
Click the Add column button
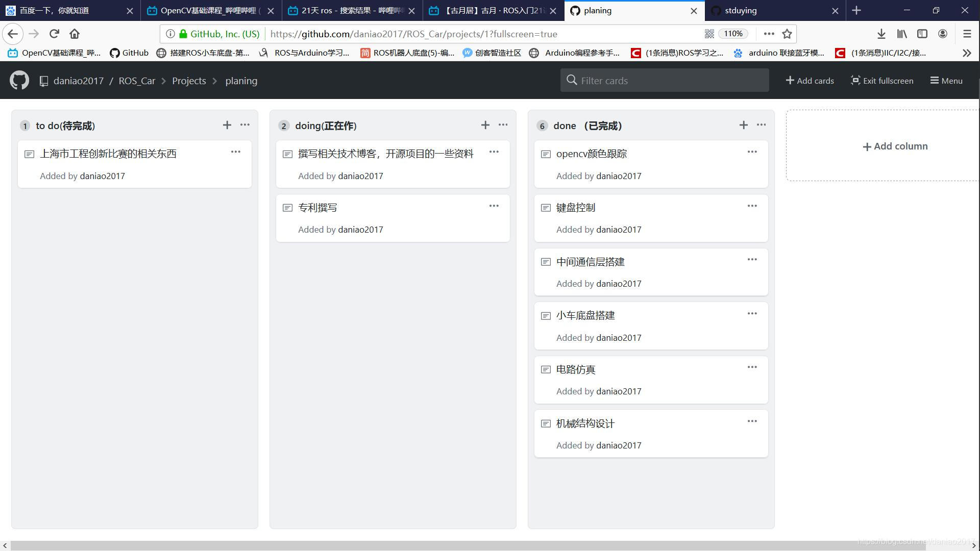[x=895, y=146]
